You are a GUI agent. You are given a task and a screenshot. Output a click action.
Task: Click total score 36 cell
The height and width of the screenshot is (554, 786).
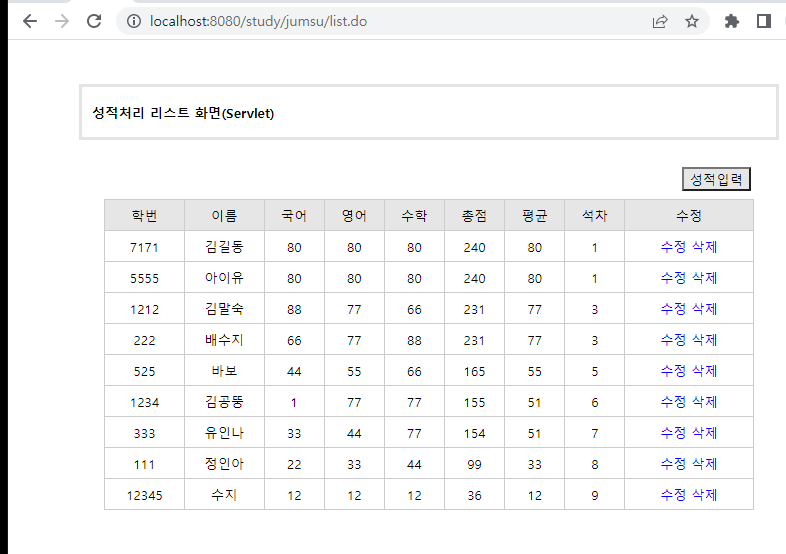coord(474,496)
